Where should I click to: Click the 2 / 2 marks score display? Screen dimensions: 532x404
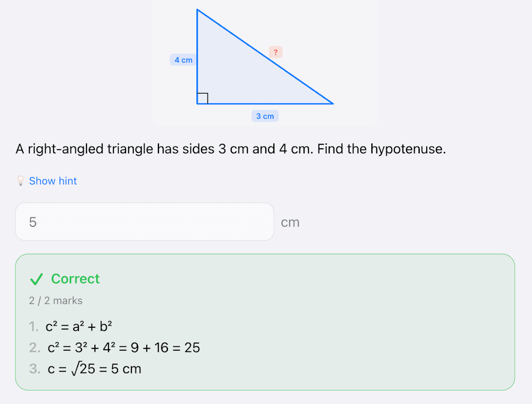[56, 300]
